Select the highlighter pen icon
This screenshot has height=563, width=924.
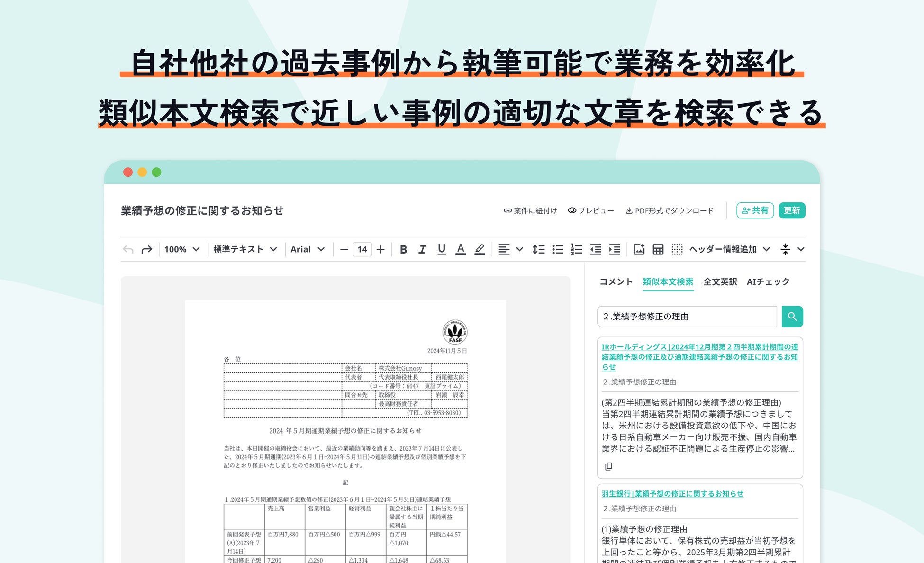480,249
